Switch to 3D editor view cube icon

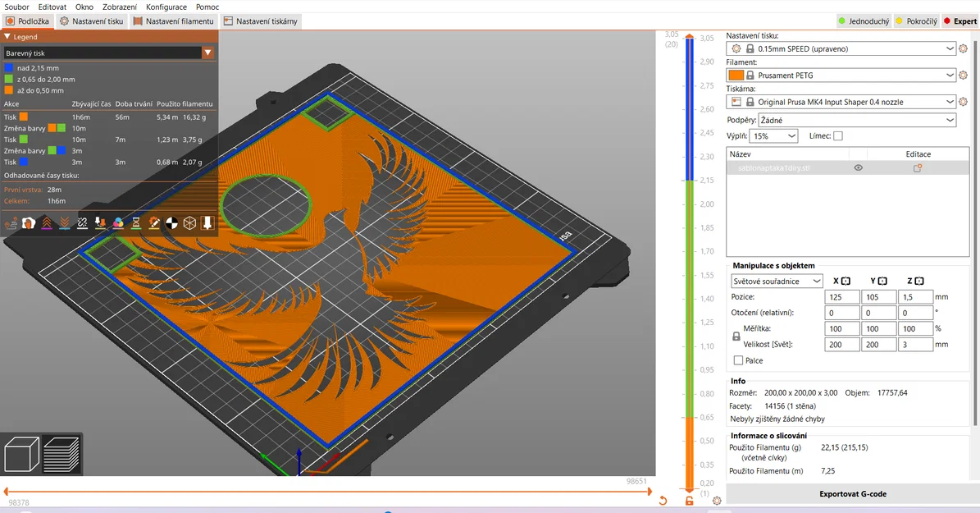pos(21,454)
